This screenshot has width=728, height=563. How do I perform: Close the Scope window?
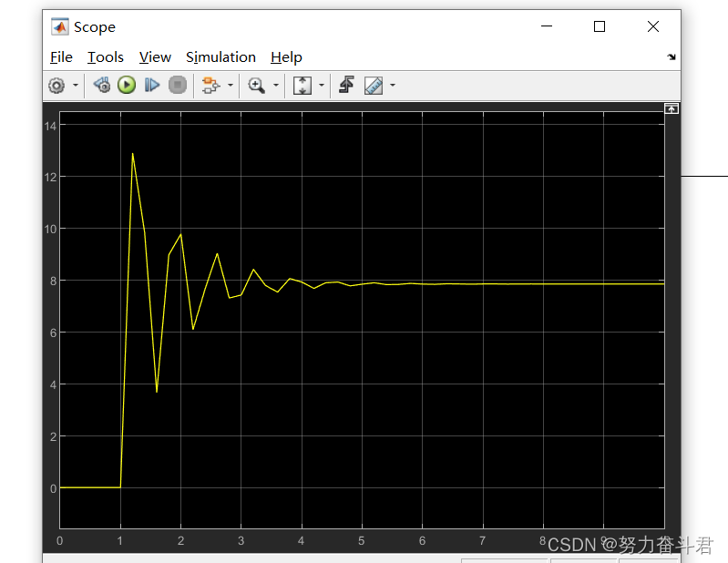[653, 26]
